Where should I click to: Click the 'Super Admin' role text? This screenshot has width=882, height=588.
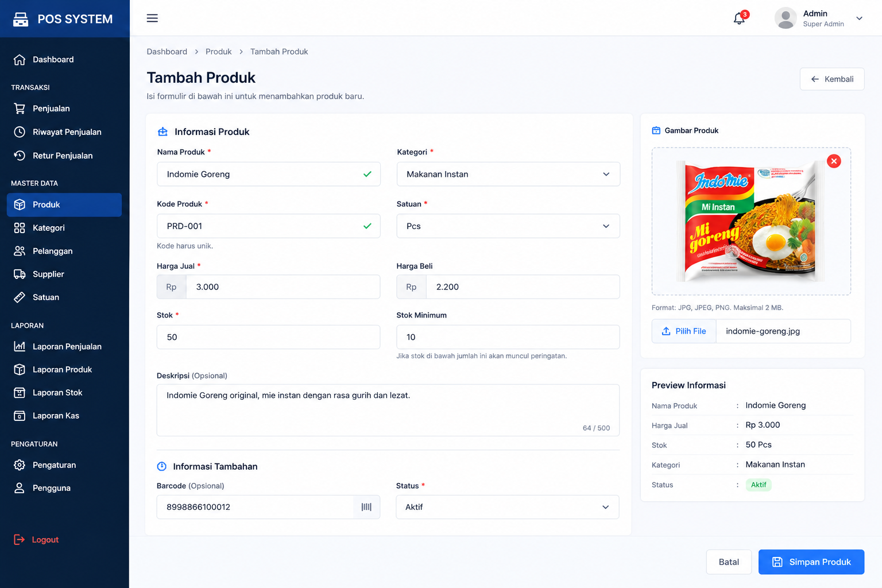[823, 24]
